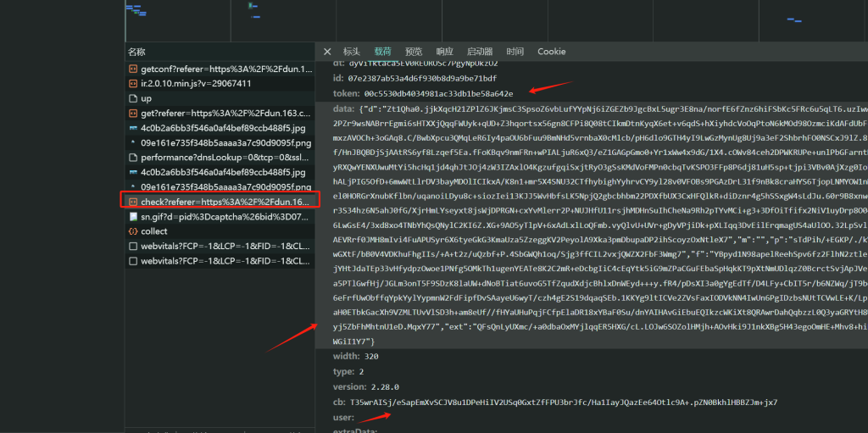Open the 时间 (Timing) tab

point(515,52)
